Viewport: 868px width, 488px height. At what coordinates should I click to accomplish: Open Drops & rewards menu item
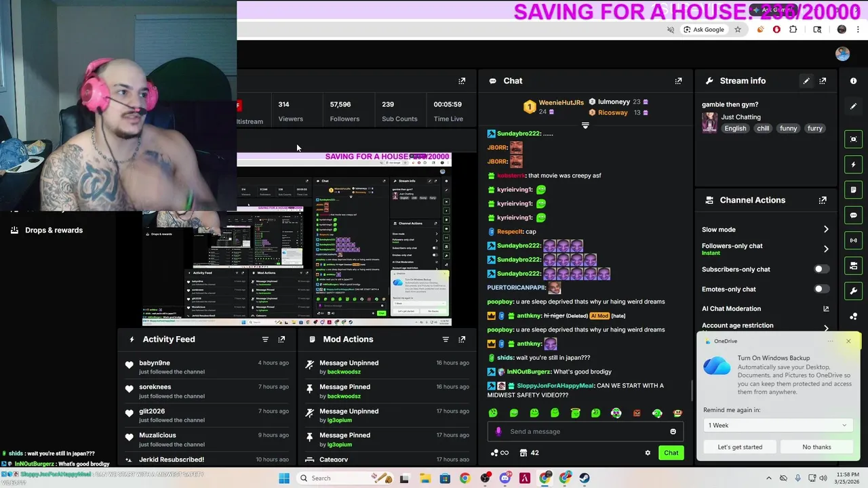pyautogui.click(x=47, y=230)
